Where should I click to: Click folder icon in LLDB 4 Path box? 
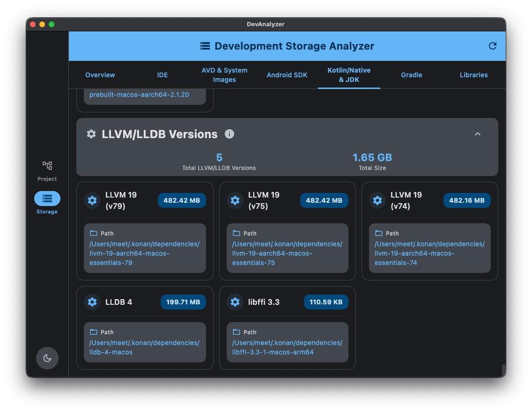[x=94, y=332]
